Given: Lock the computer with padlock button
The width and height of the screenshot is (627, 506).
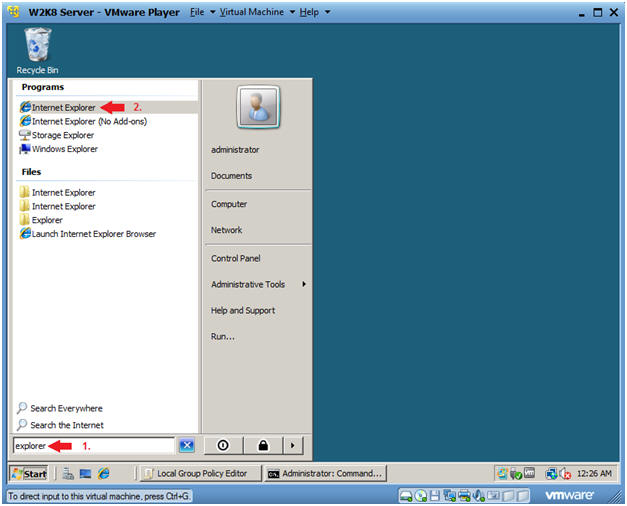Looking at the screenshot, I should pyautogui.click(x=263, y=445).
